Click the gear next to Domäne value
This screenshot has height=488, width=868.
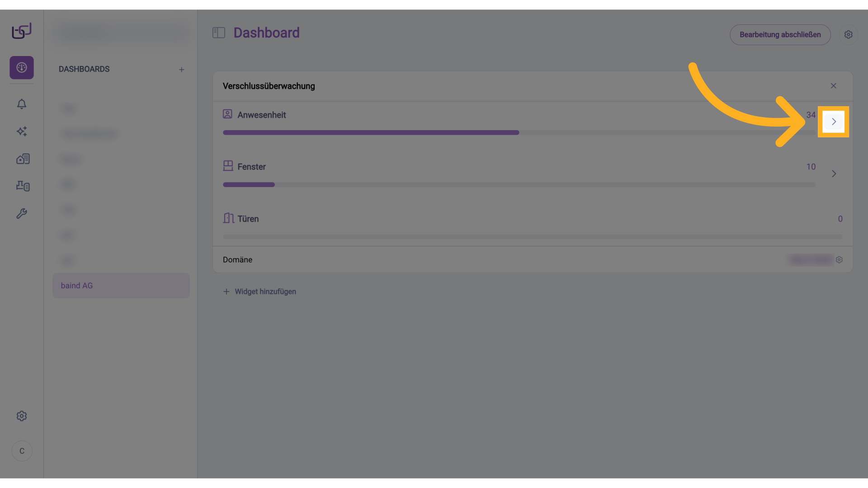point(840,260)
